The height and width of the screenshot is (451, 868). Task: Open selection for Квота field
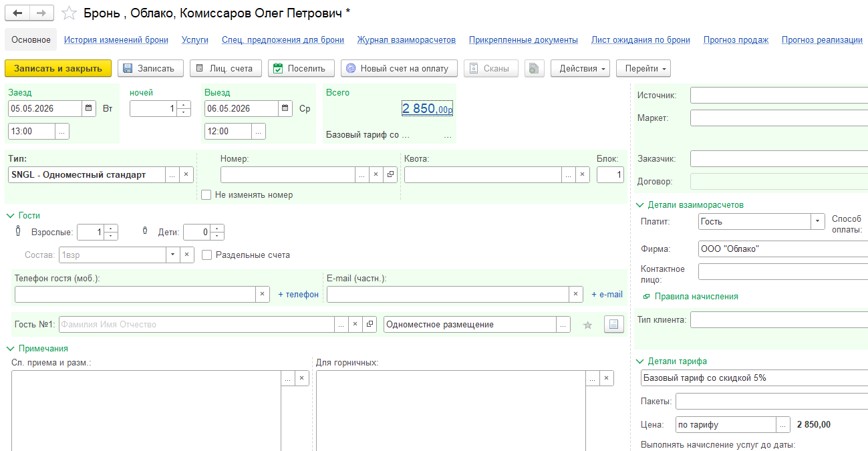click(x=569, y=175)
